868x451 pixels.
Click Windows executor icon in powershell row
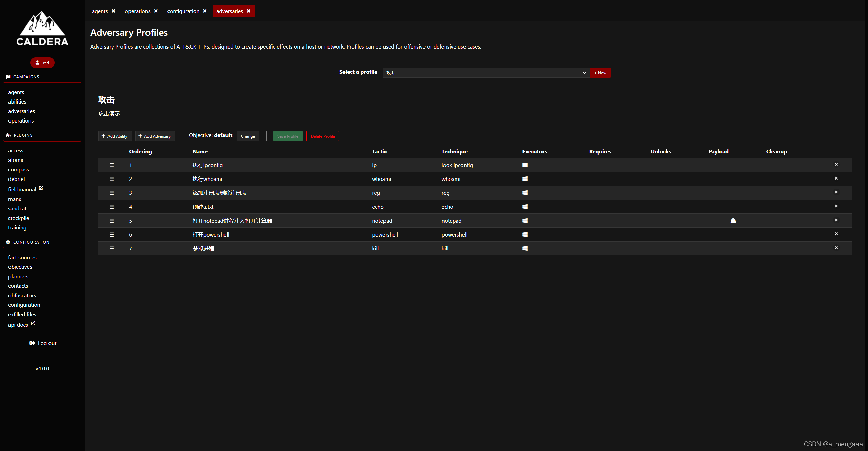525,234
